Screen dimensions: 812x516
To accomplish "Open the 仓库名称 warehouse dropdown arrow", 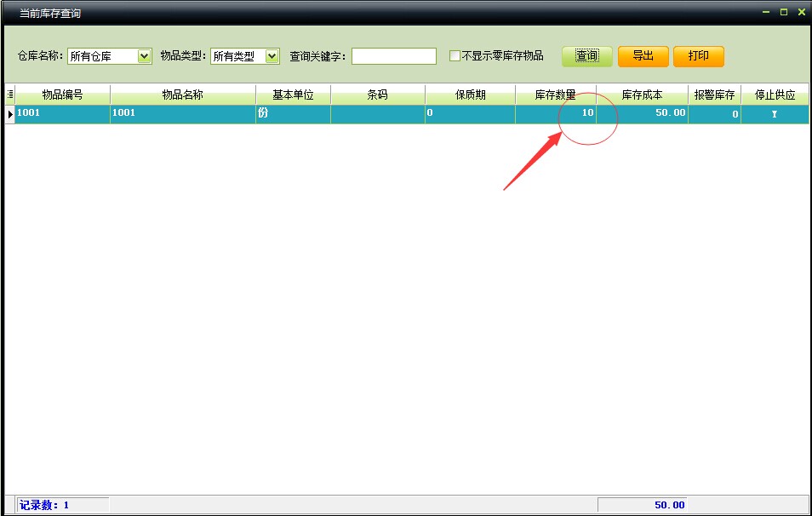I will [x=145, y=56].
